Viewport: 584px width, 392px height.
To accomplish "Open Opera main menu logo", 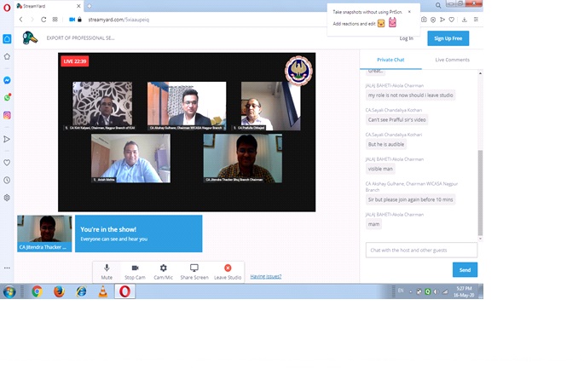I will click(7, 8).
